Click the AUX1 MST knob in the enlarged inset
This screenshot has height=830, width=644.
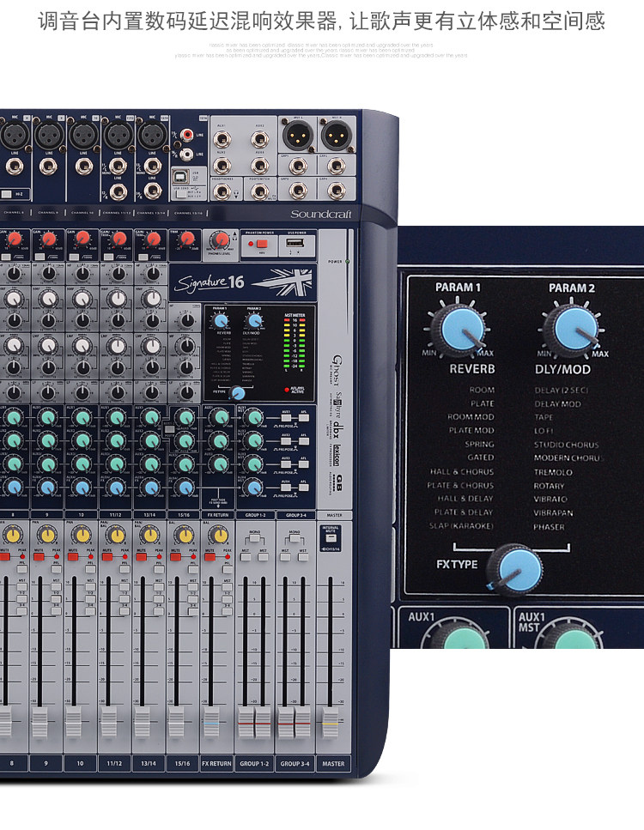(x=572, y=635)
